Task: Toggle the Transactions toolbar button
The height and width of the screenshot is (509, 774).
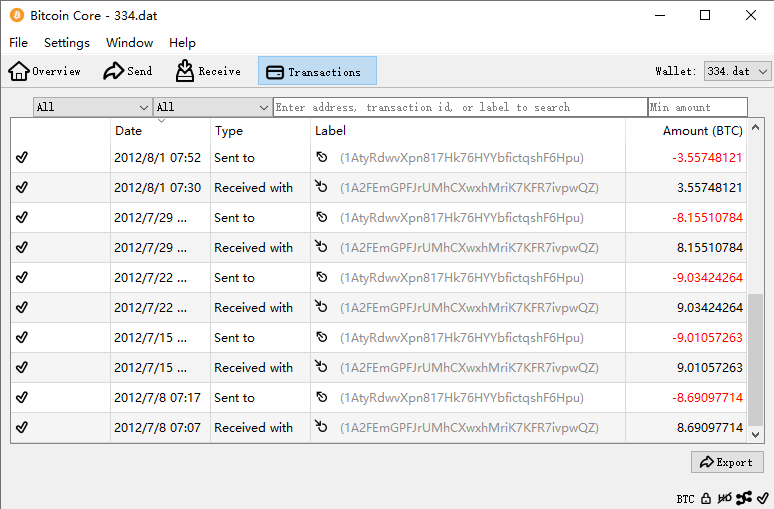Action: tap(317, 71)
